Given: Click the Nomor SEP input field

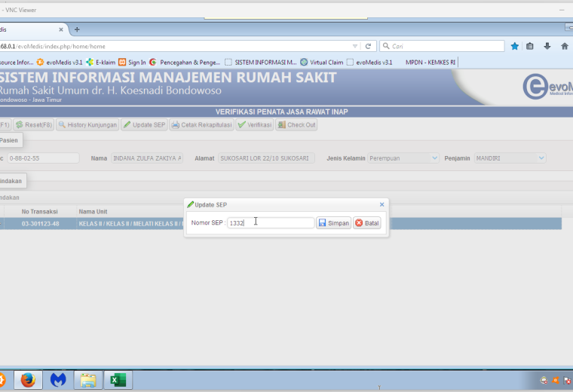Looking at the screenshot, I should click(x=271, y=223).
